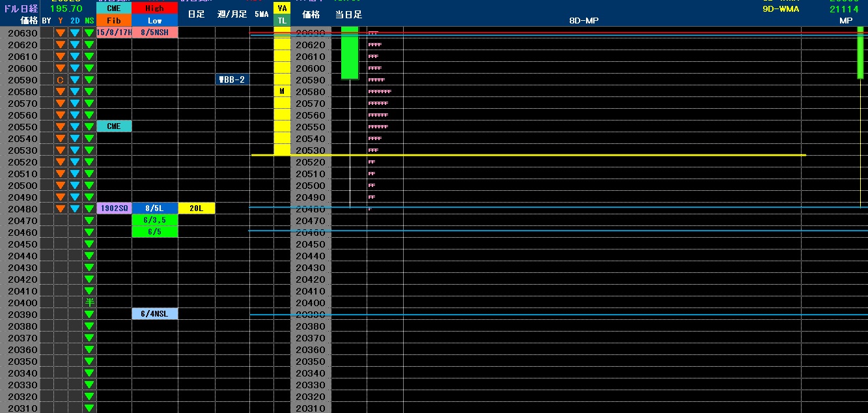Select the green NS triangle in row 20520

coord(89,162)
